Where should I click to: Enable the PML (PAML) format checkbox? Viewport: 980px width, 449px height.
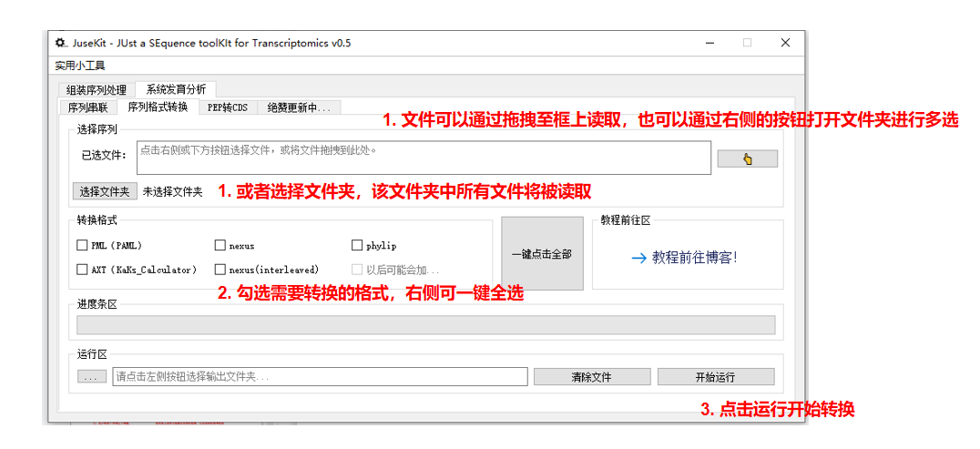point(83,246)
